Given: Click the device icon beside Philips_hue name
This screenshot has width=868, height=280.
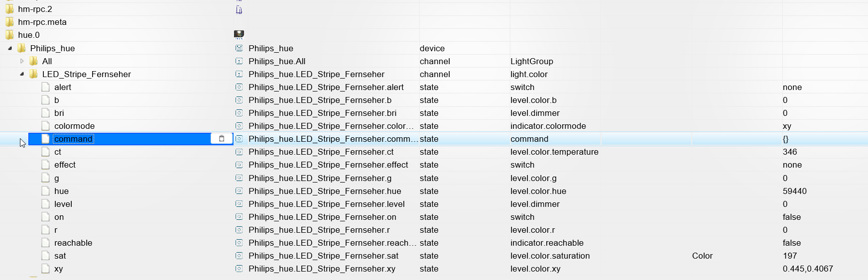Looking at the screenshot, I should (x=239, y=48).
